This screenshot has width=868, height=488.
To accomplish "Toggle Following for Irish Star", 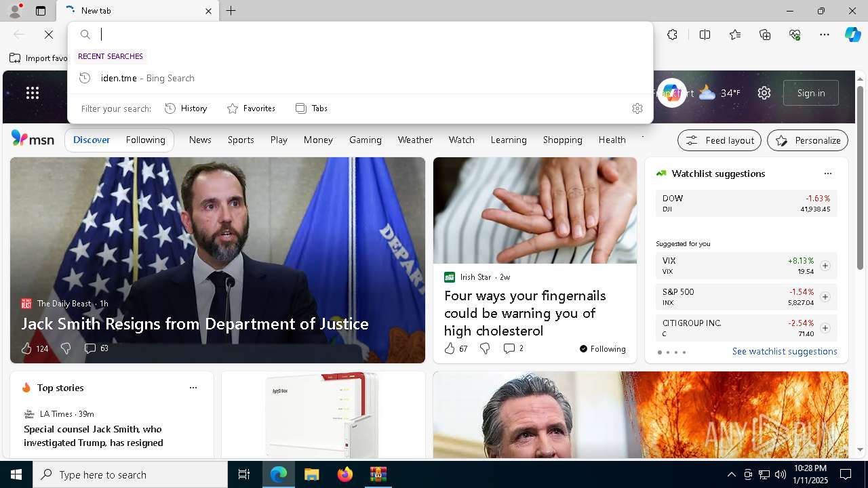I will coord(602,349).
